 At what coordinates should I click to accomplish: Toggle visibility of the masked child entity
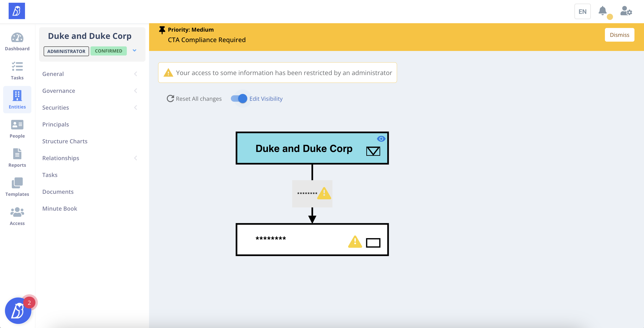tap(373, 242)
